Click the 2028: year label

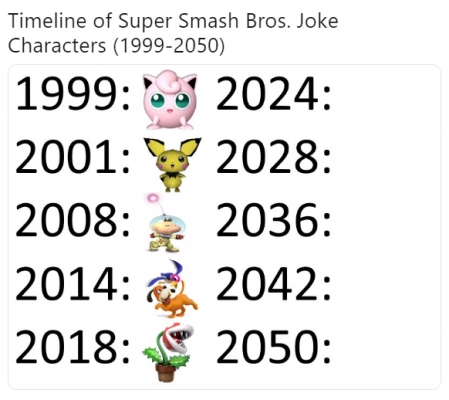pyautogui.click(x=274, y=157)
